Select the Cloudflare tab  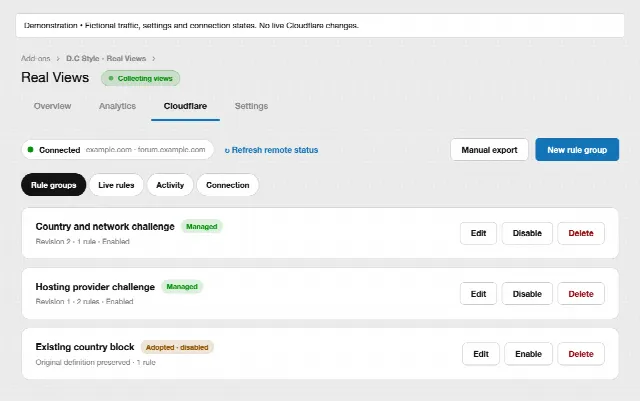pyautogui.click(x=185, y=106)
